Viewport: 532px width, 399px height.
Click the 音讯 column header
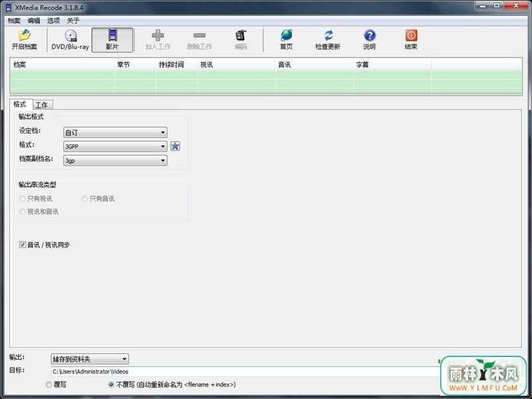(x=314, y=65)
